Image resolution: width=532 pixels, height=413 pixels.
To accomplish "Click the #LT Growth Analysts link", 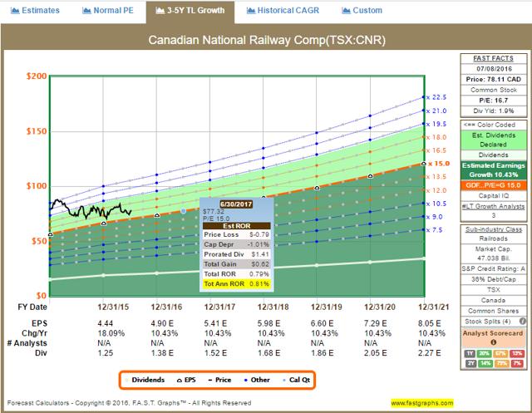I will [493, 206].
